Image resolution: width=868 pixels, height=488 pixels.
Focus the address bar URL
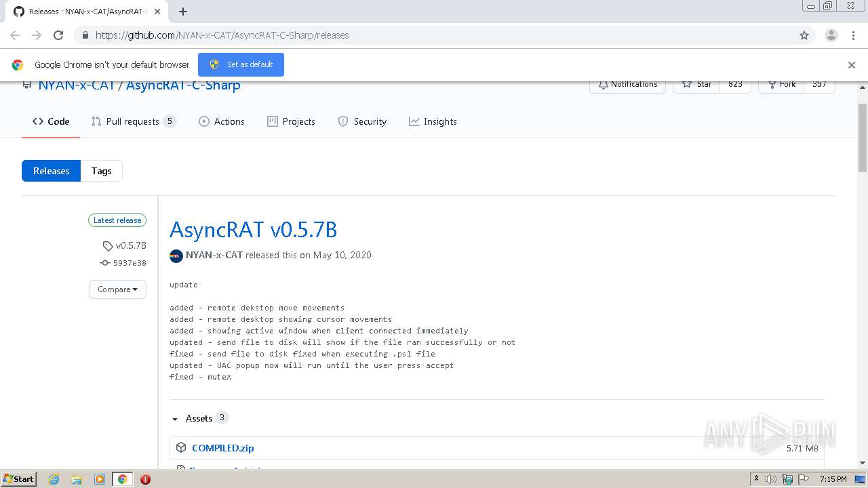[222, 35]
